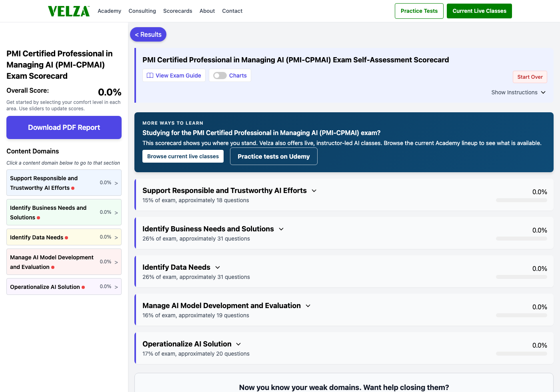Click Support Responsible progress bar

(522, 200)
